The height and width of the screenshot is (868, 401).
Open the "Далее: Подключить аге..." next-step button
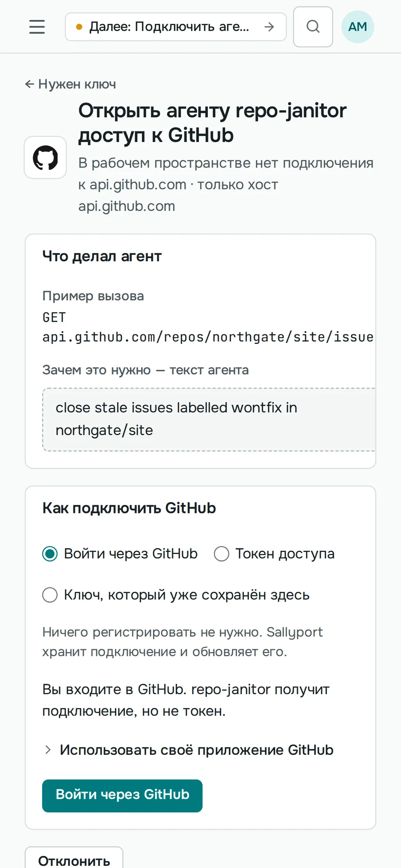[176, 27]
